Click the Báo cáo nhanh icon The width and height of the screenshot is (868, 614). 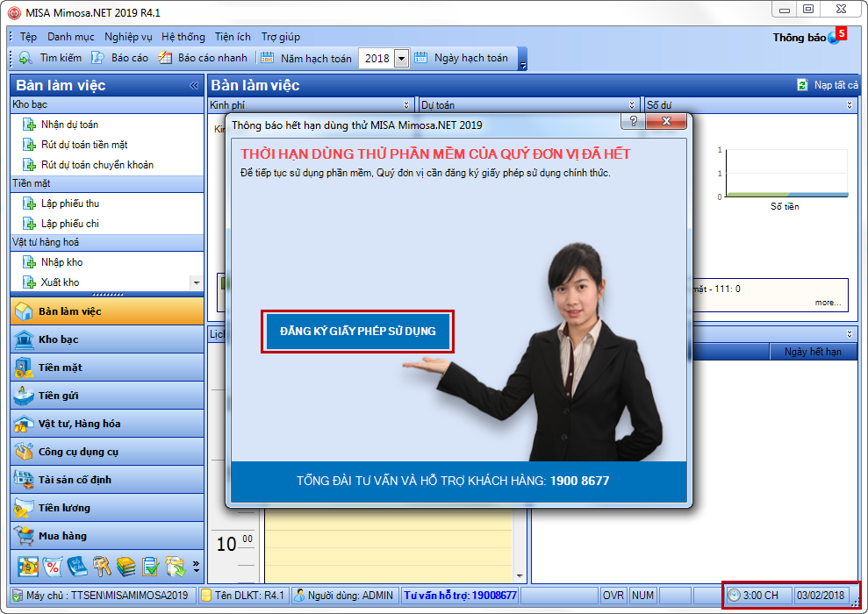tap(165, 58)
